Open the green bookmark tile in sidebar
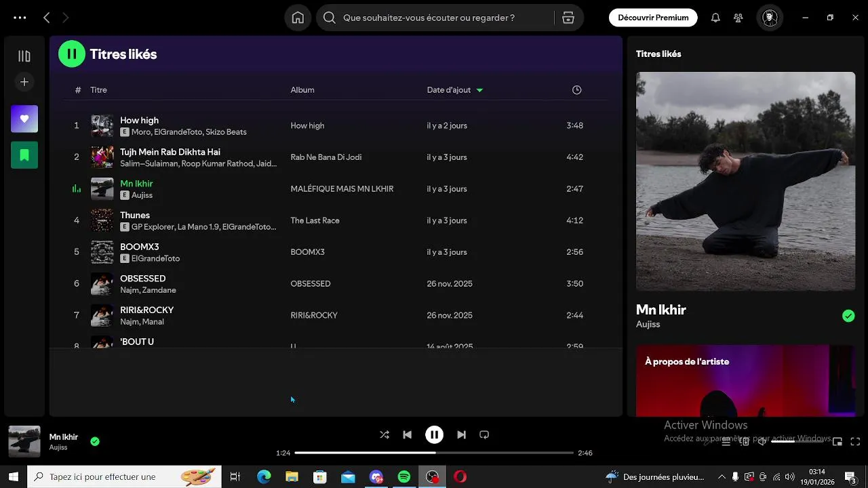The image size is (868, 488). click(x=24, y=155)
